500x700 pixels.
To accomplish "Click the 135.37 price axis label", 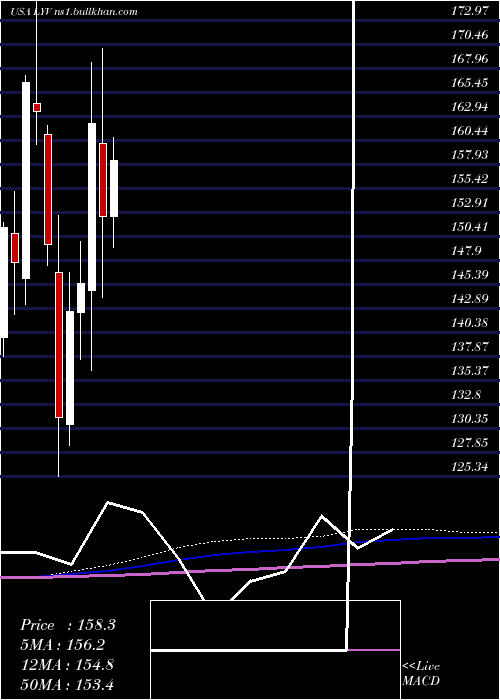I will [471, 371].
